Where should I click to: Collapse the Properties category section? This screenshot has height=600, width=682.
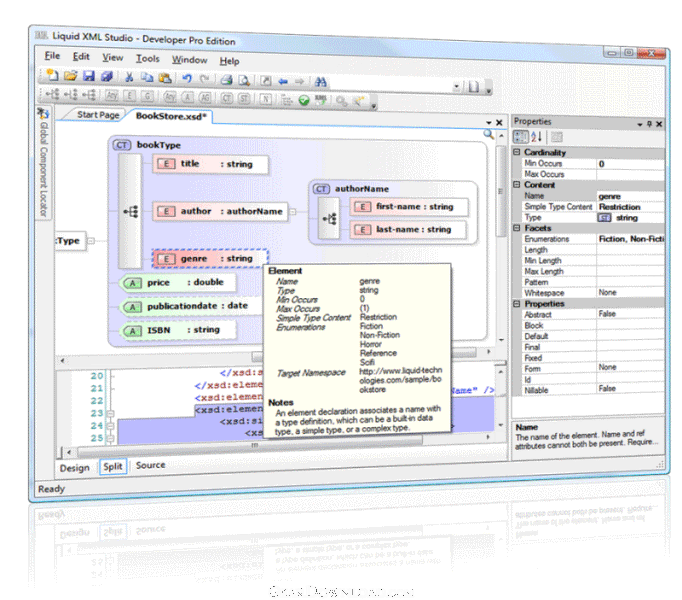pos(517,304)
